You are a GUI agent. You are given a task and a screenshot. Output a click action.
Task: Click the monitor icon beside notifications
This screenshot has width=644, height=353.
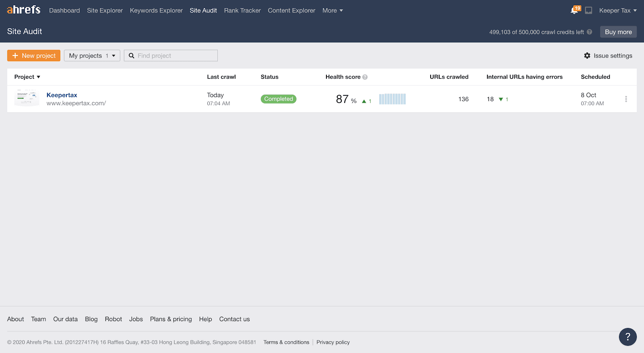tap(588, 10)
